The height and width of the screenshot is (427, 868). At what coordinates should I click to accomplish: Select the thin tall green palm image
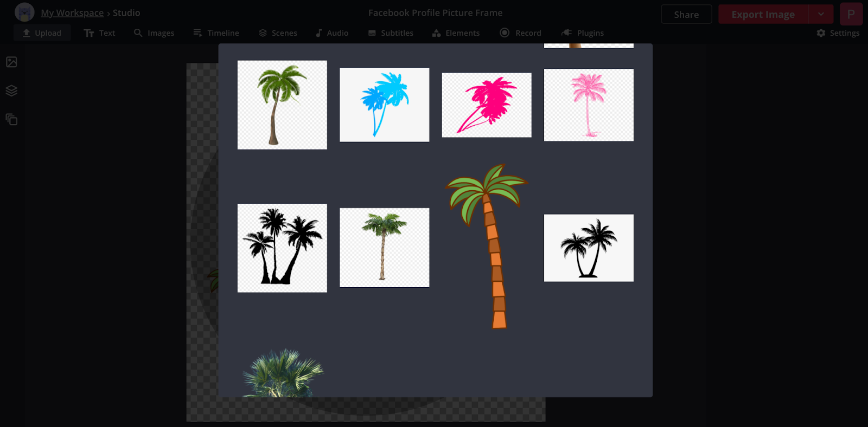point(384,248)
